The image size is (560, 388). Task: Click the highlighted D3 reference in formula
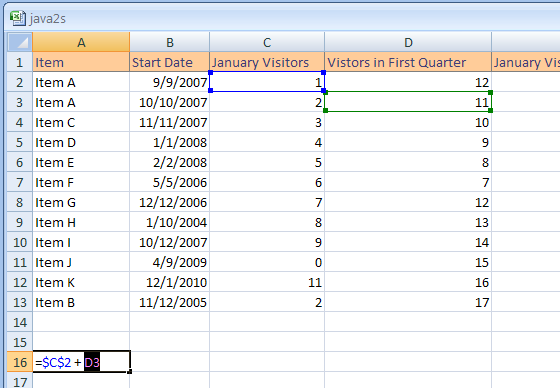point(92,363)
